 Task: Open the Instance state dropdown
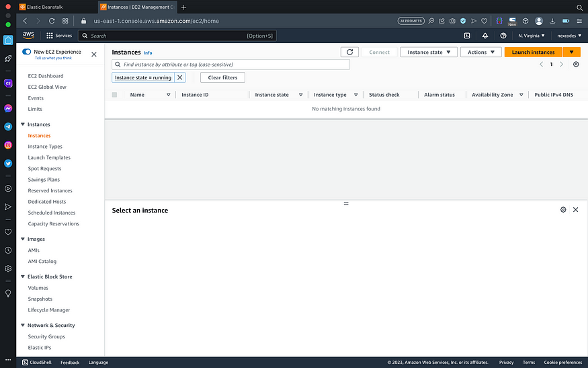[429, 52]
